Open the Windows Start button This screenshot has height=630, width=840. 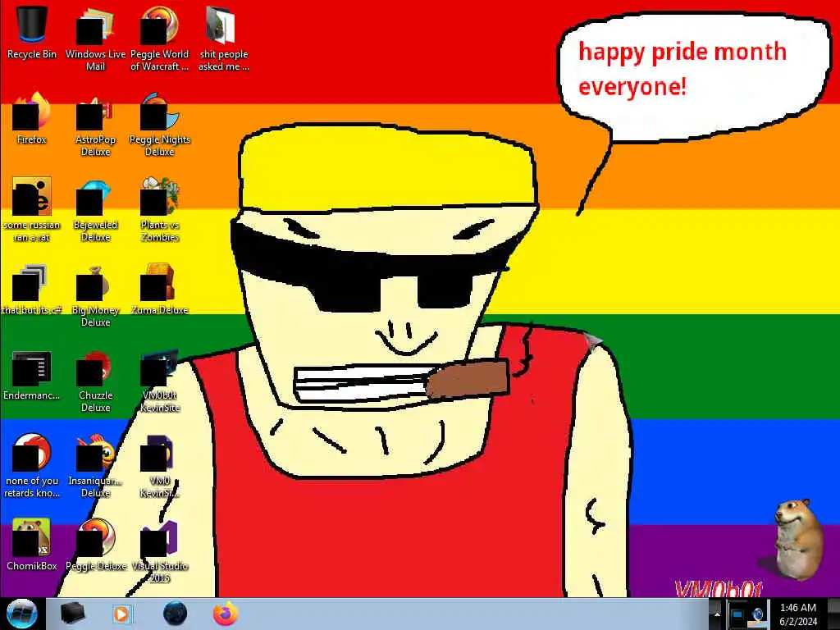pos(21,614)
